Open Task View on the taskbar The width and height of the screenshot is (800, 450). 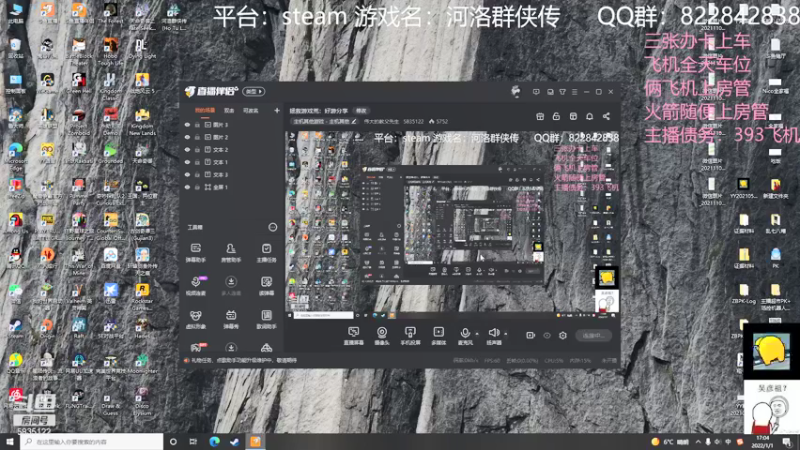(193, 441)
